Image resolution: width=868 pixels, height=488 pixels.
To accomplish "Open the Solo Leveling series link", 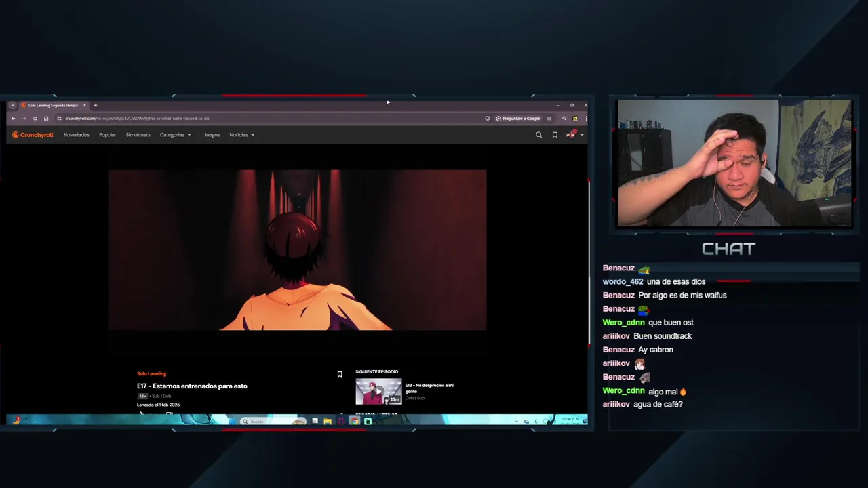I will [151, 374].
